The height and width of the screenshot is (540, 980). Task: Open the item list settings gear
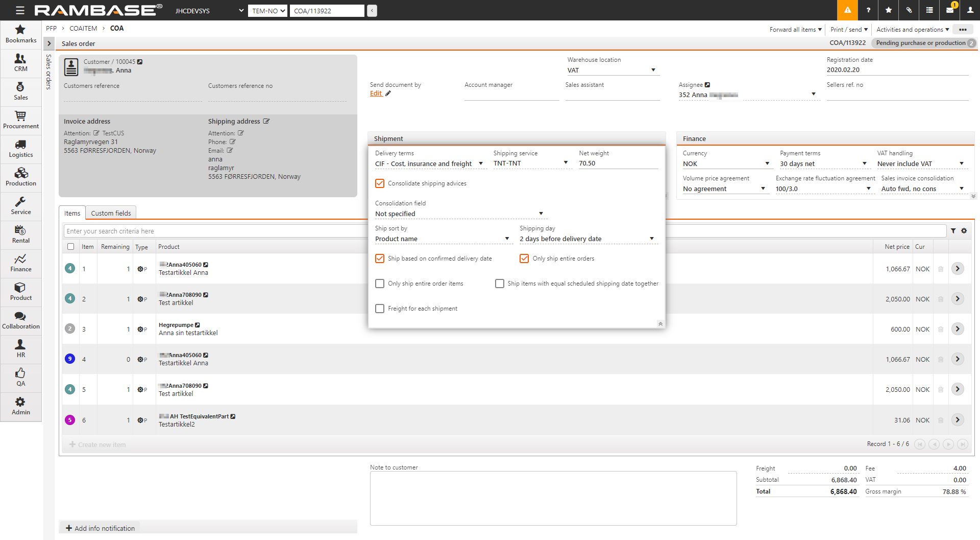tap(964, 231)
